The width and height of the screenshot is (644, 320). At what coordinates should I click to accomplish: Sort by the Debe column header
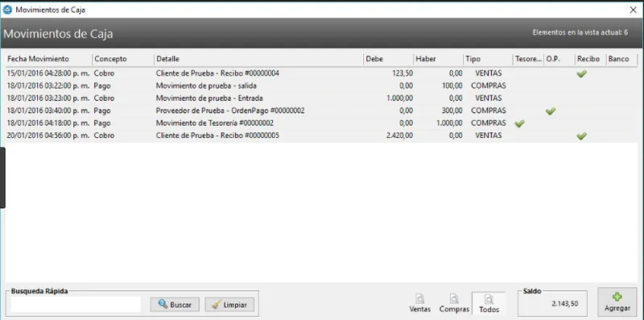pos(389,59)
